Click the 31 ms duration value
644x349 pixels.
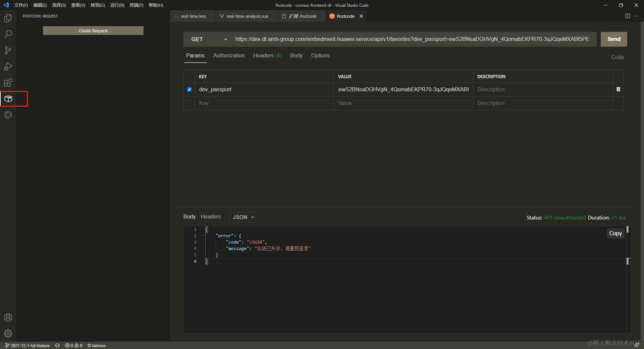click(618, 218)
